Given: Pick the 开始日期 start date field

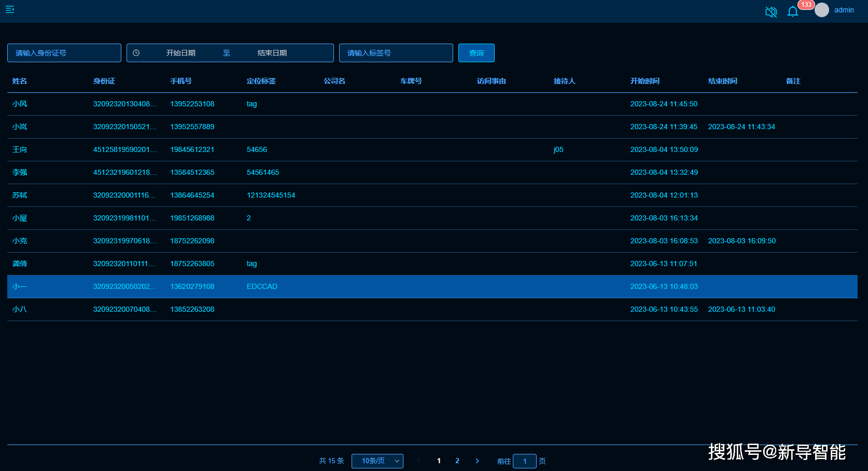Looking at the screenshot, I should (x=180, y=53).
